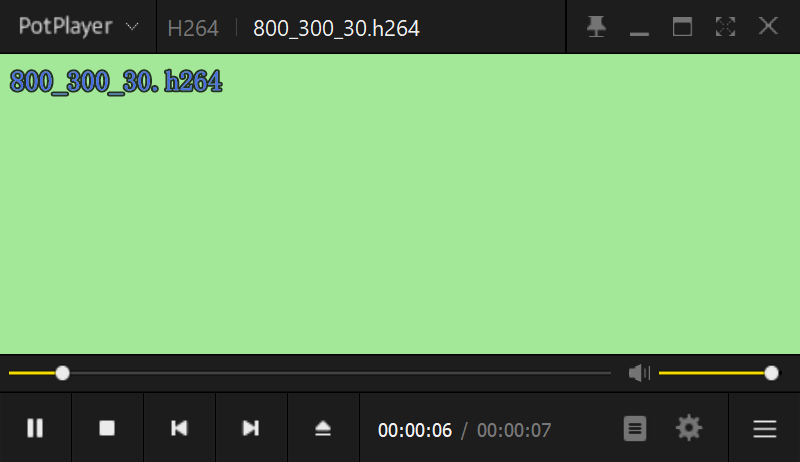Open the PotPlayer main menu
This screenshot has height=462, width=800.
click(x=65, y=26)
